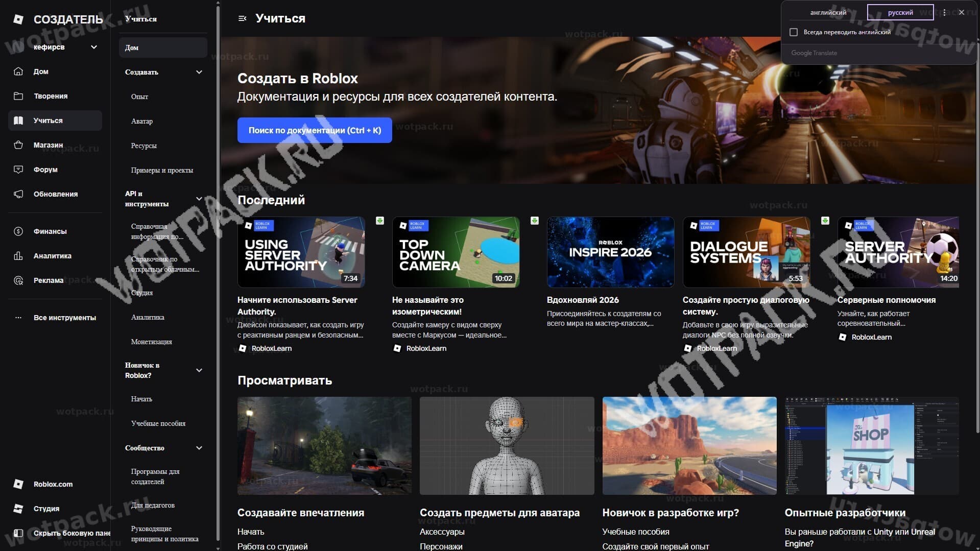
Task: Open the Персонажи link
Action: point(441,546)
